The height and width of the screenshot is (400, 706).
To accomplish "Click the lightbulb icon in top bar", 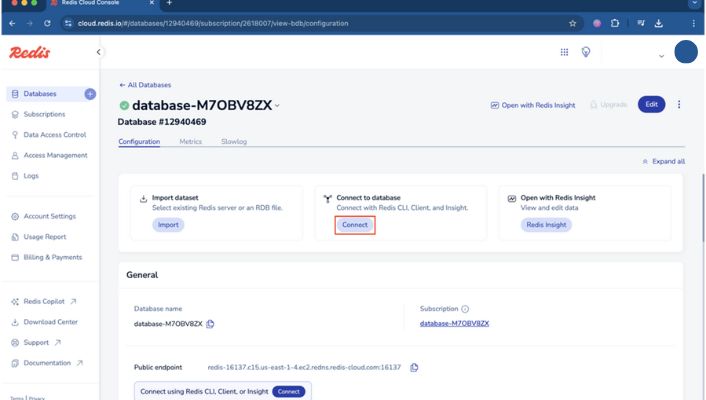I will (x=587, y=52).
